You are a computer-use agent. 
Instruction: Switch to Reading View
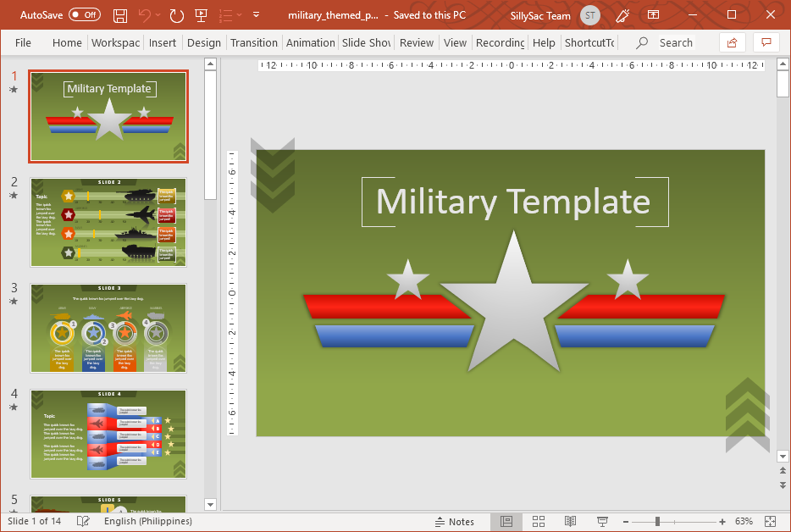point(571,521)
